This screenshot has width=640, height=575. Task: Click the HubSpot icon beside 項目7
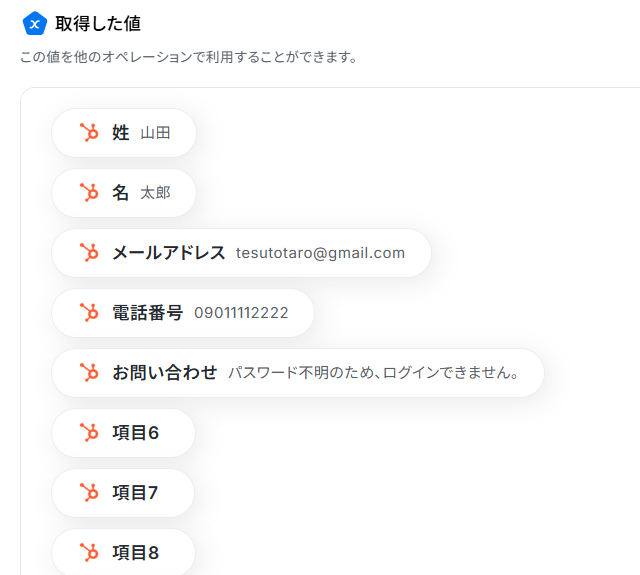point(89,493)
